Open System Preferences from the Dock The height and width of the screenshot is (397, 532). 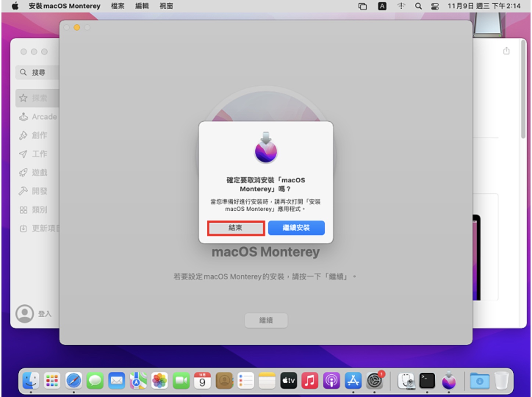pyautogui.click(x=375, y=380)
